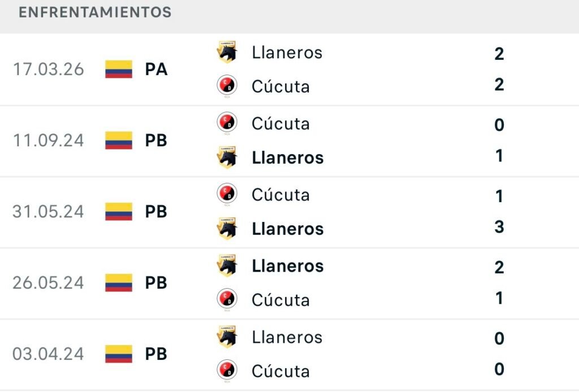
Task: Click Cúcuta crest in 11.09.24 match
Action: coord(227,123)
